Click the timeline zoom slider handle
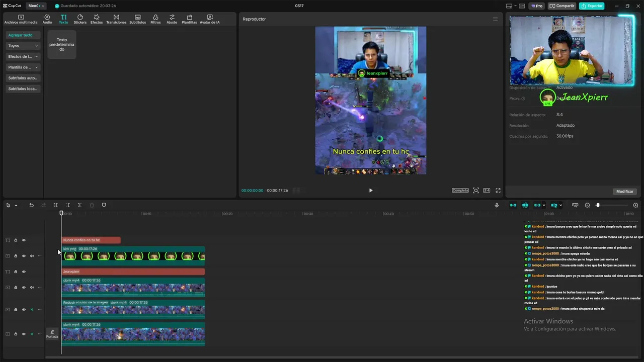 pyautogui.click(x=598, y=205)
